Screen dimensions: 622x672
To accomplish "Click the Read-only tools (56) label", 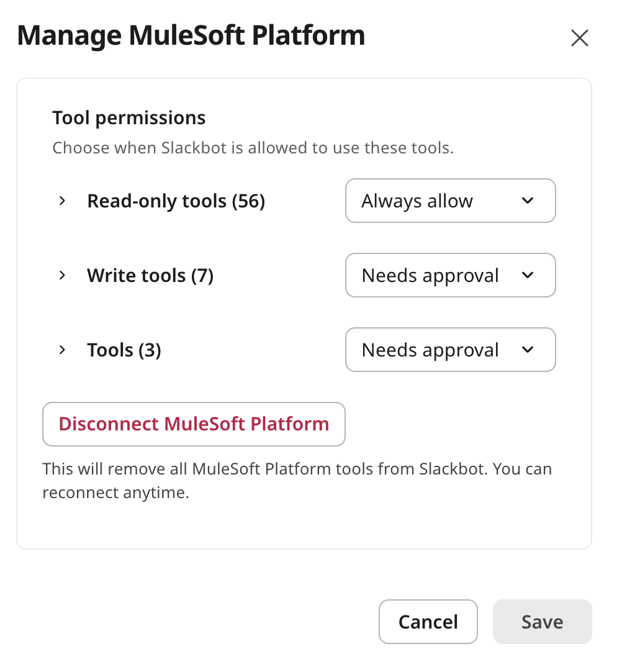I will (x=176, y=201).
